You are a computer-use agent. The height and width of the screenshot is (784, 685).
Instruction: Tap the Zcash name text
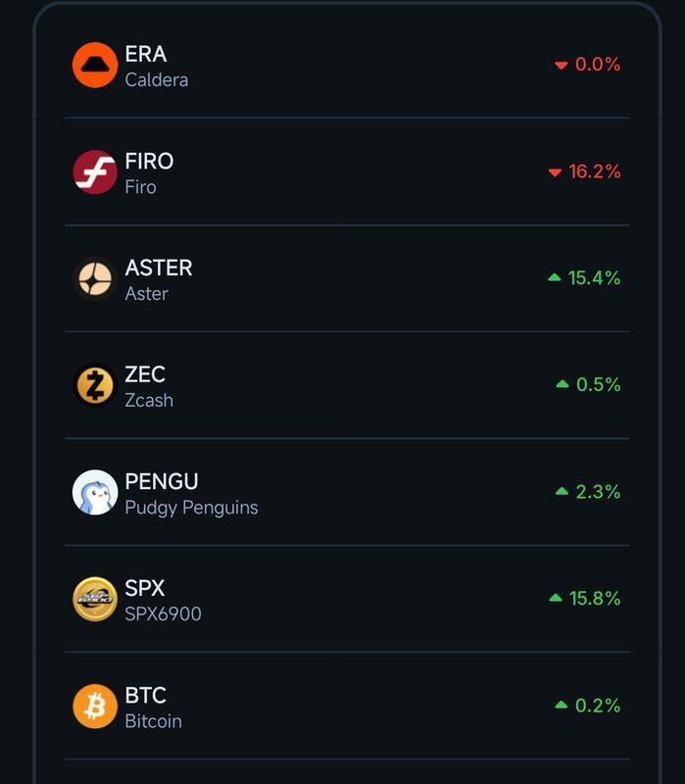[x=149, y=400]
